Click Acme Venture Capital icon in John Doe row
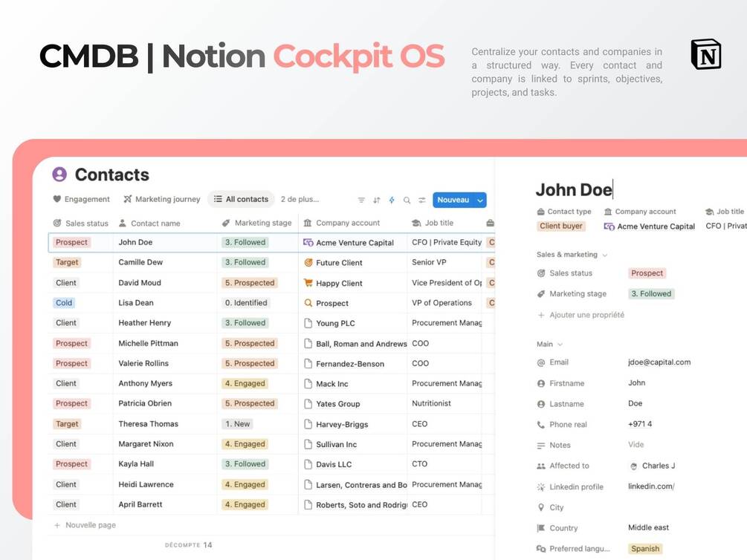 (308, 242)
